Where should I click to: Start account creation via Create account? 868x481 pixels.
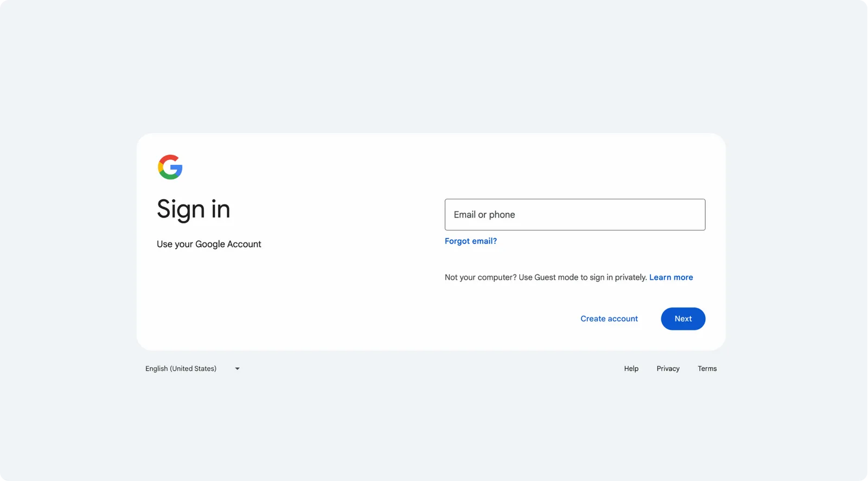pos(609,319)
